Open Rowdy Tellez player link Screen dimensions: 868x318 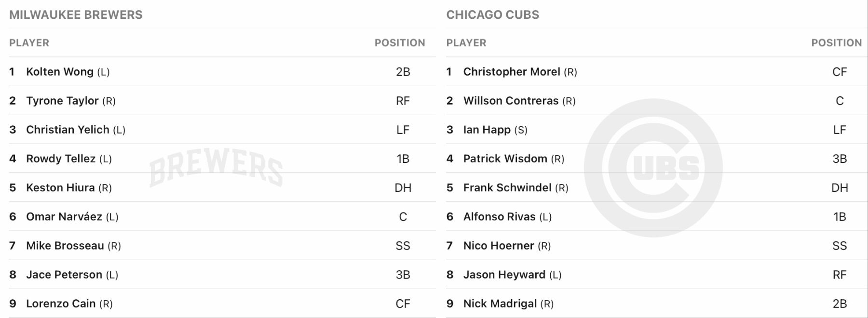click(61, 159)
